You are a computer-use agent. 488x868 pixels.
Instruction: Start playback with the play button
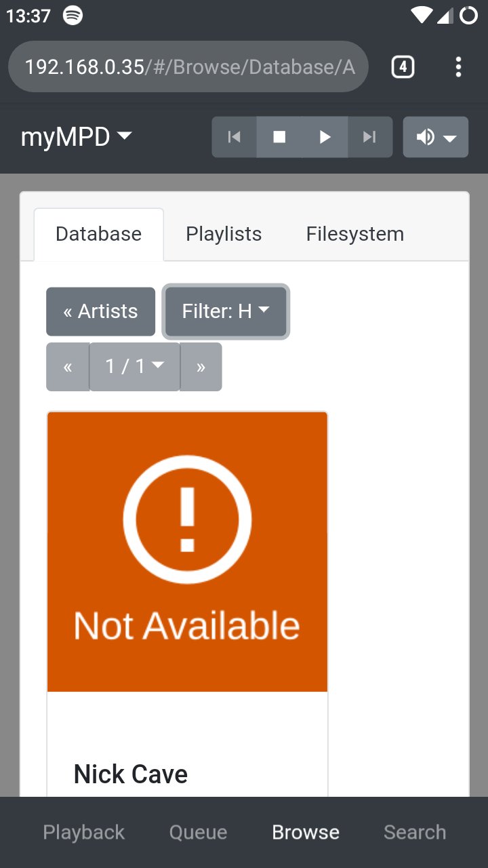[325, 137]
